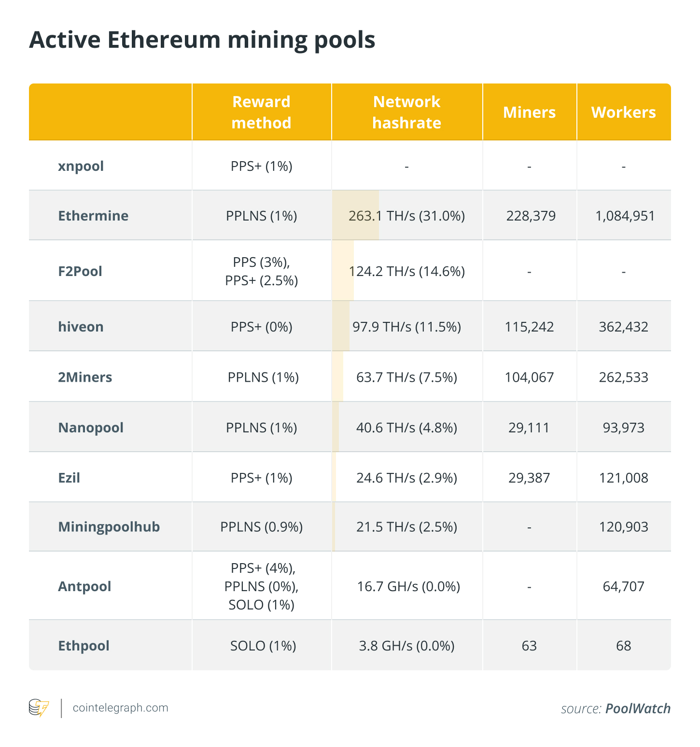
Task: Select the Ethermine pool name
Action: coord(93,215)
